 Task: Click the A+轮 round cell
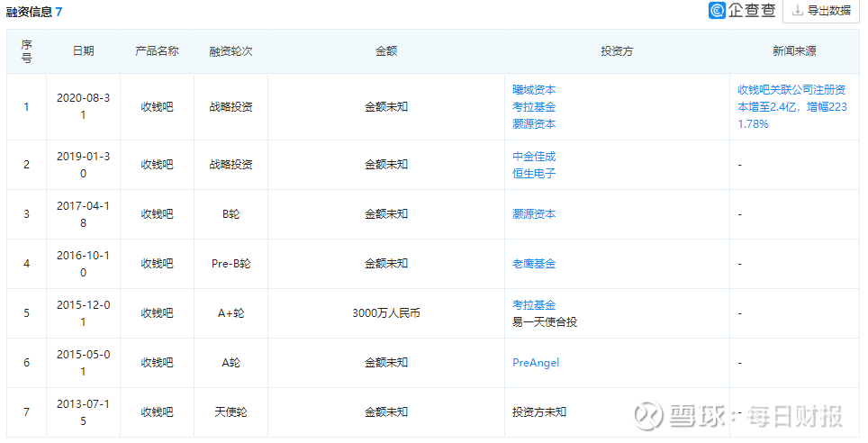[231, 312]
